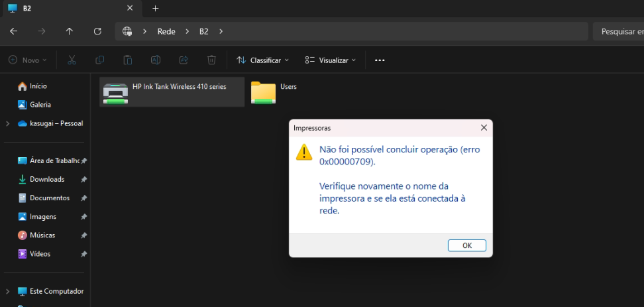Click the Share icon in toolbar

coord(184,60)
